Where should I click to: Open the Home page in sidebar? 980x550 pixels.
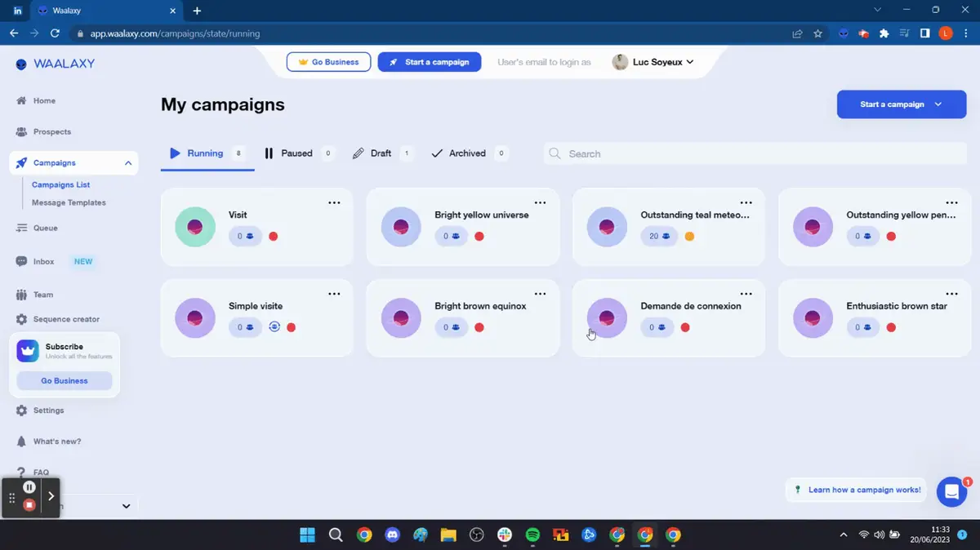coord(44,101)
